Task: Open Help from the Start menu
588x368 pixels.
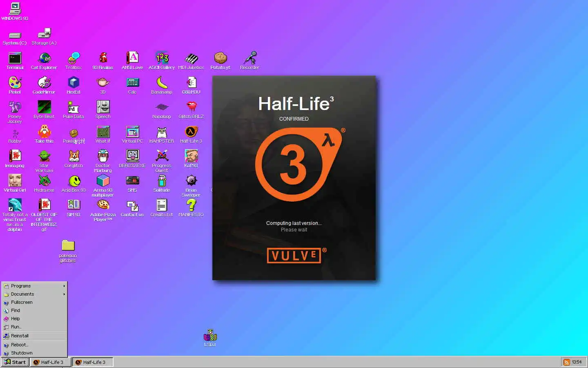Action: coord(34,319)
